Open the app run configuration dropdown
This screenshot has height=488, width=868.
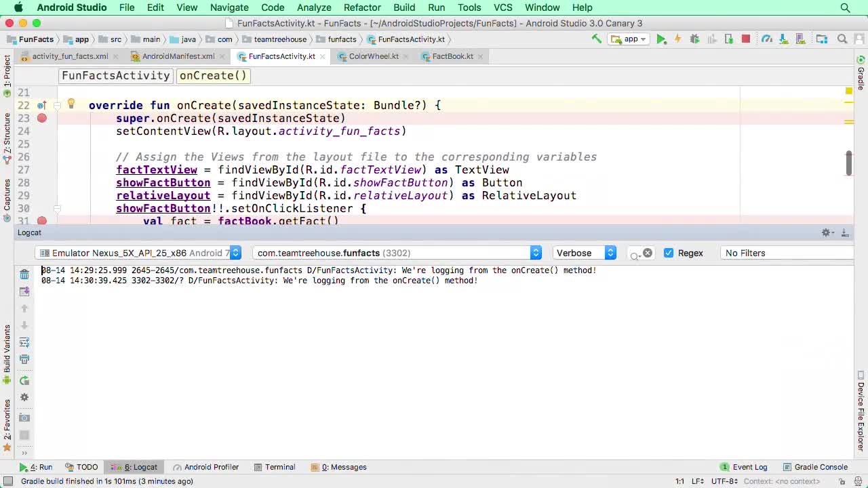pos(629,39)
